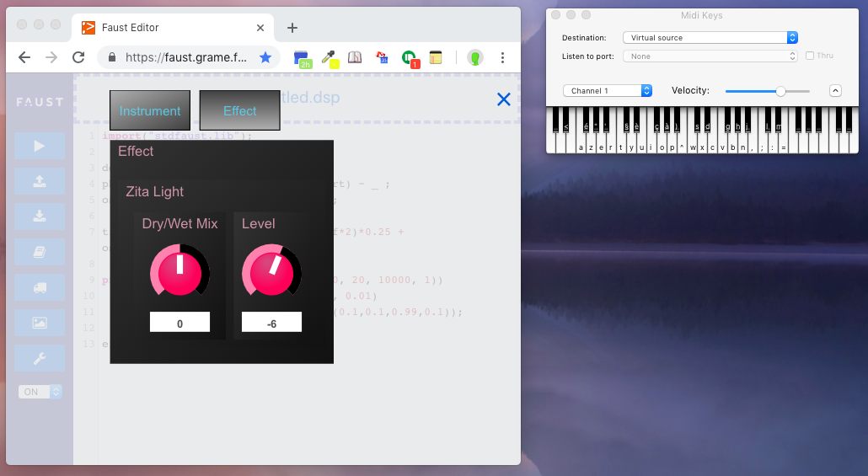Click the Velocity slider in Midi Keys
868x476 pixels.
click(x=768, y=91)
